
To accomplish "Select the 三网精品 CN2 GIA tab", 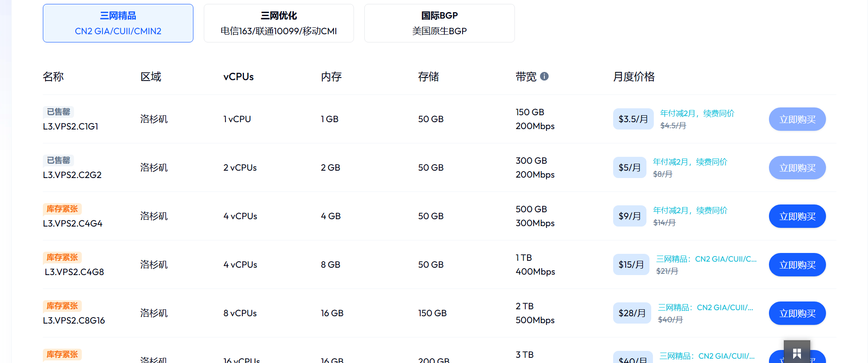I will (118, 23).
